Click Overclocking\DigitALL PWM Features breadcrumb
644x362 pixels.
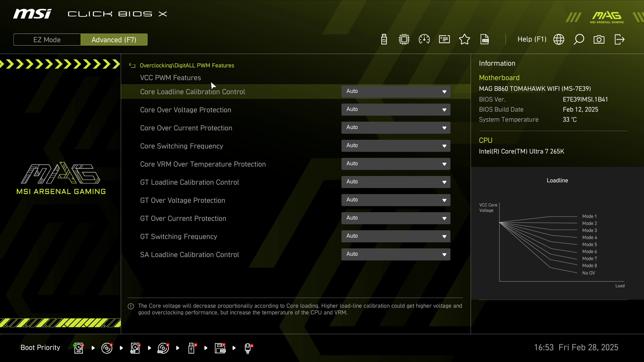click(x=187, y=66)
